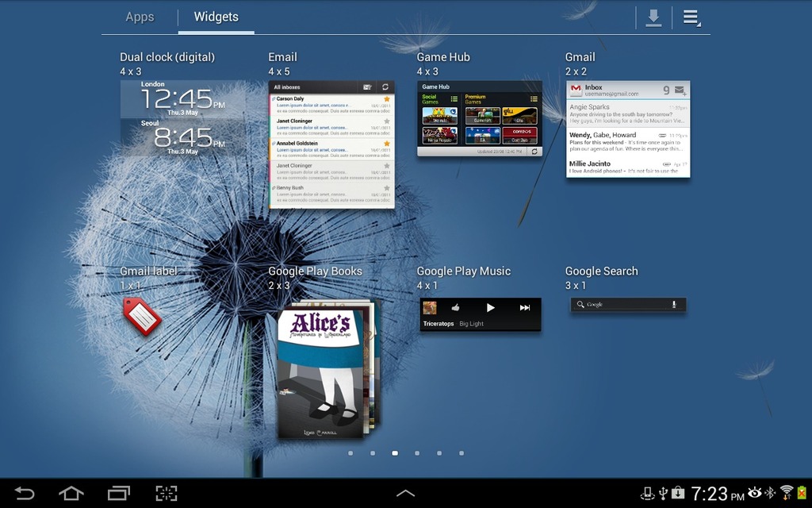Select the Dual clock (digital) widget title

coord(167,57)
